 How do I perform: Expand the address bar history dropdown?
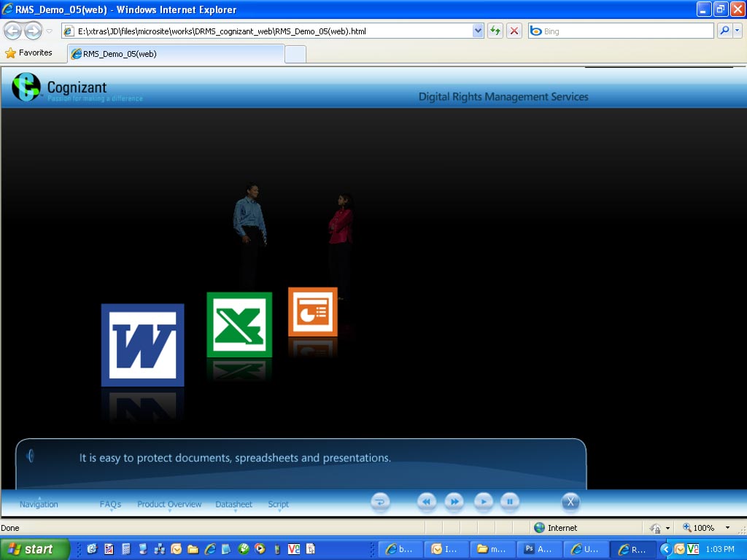479,31
